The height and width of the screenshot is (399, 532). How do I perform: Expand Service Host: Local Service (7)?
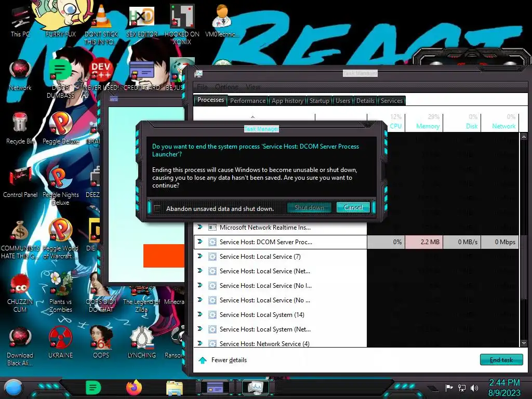200,256
